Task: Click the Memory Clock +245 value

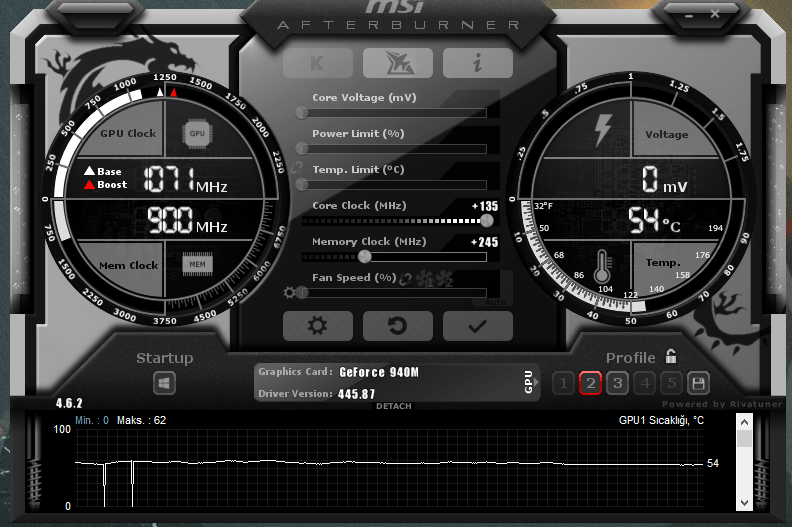Action: (484, 243)
